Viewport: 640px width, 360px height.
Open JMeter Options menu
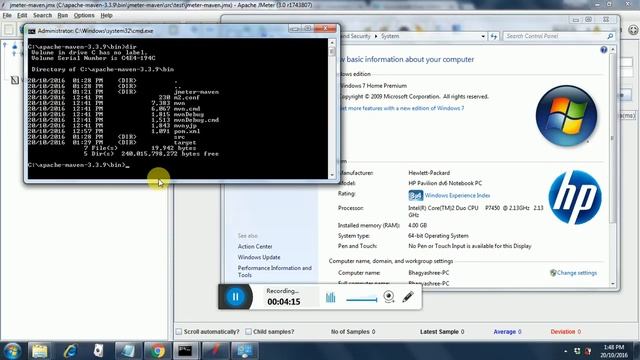click(84, 16)
